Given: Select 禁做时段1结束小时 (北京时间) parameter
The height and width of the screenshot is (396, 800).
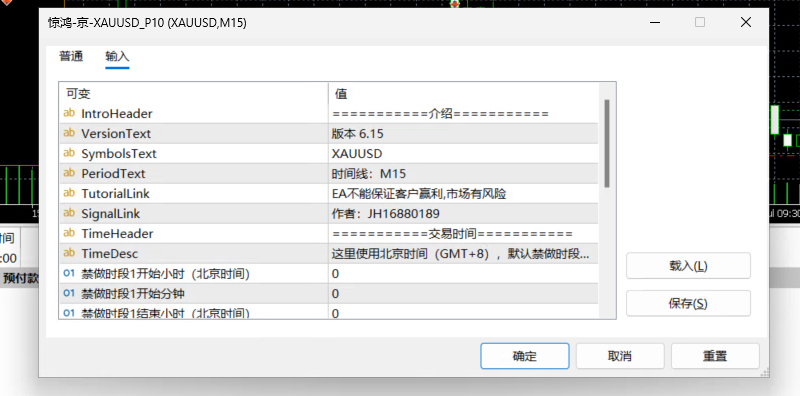Looking at the screenshot, I should [165, 313].
